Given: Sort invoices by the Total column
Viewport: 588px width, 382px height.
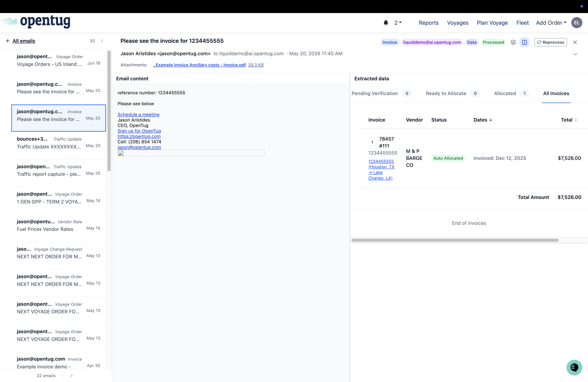Looking at the screenshot, I should 569,120.
